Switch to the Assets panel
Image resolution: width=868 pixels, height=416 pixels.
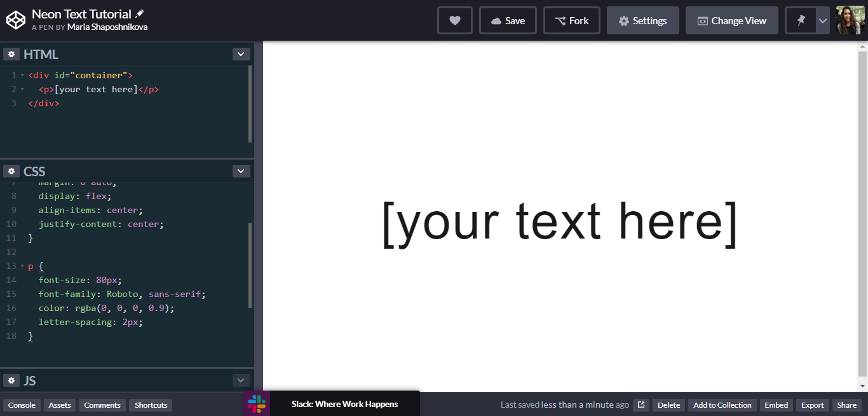(59, 405)
